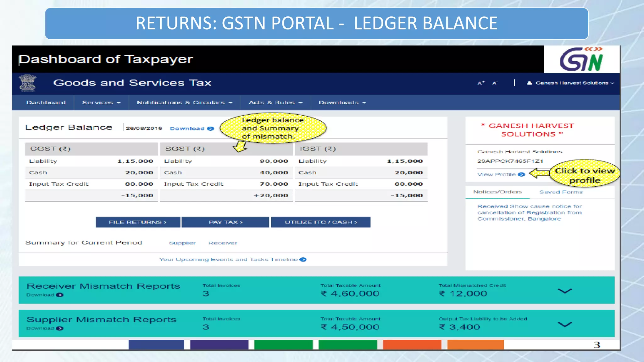Click GANESH HARVEST SOLUTIONS red heading
Image resolution: width=644 pixels, height=362 pixels.
[x=528, y=130]
